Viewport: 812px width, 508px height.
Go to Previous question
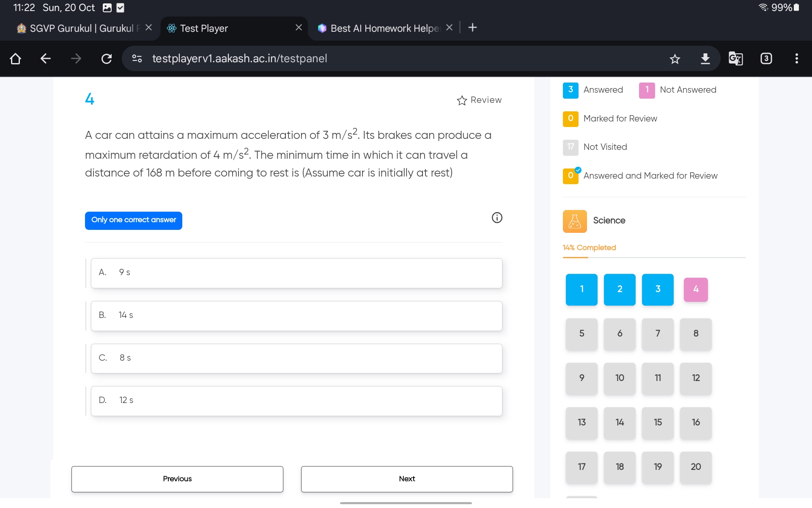tap(177, 479)
